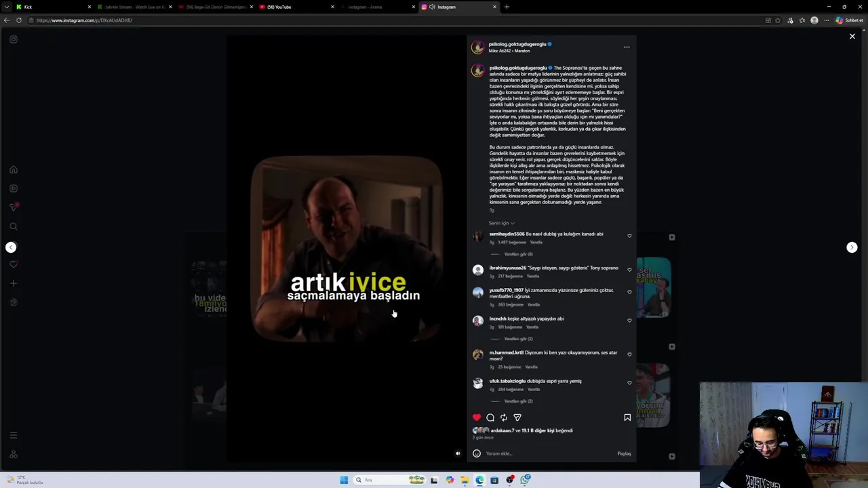The height and width of the screenshot is (488, 868).
Task: Open profile icon in Instagram sidebar
Action: pos(14,302)
